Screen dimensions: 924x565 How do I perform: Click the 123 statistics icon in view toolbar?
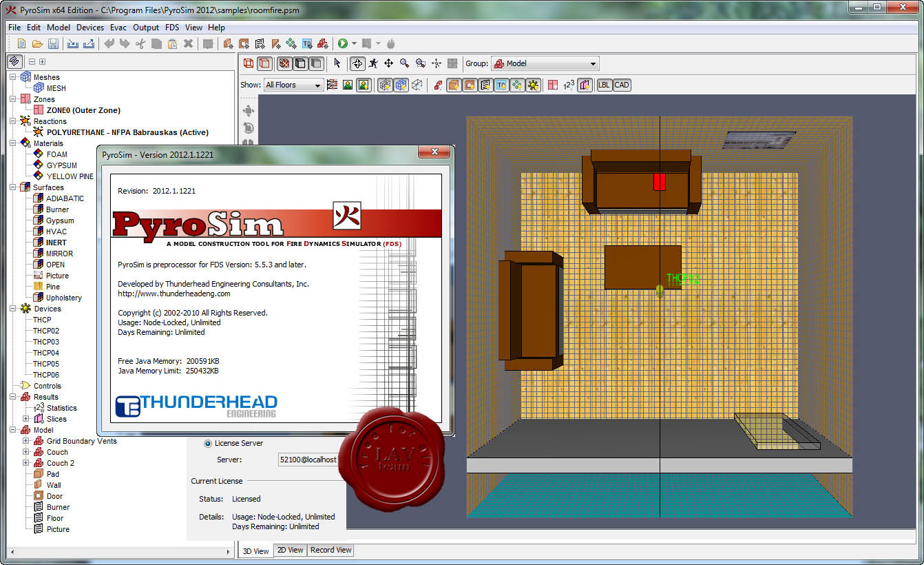click(x=569, y=85)
